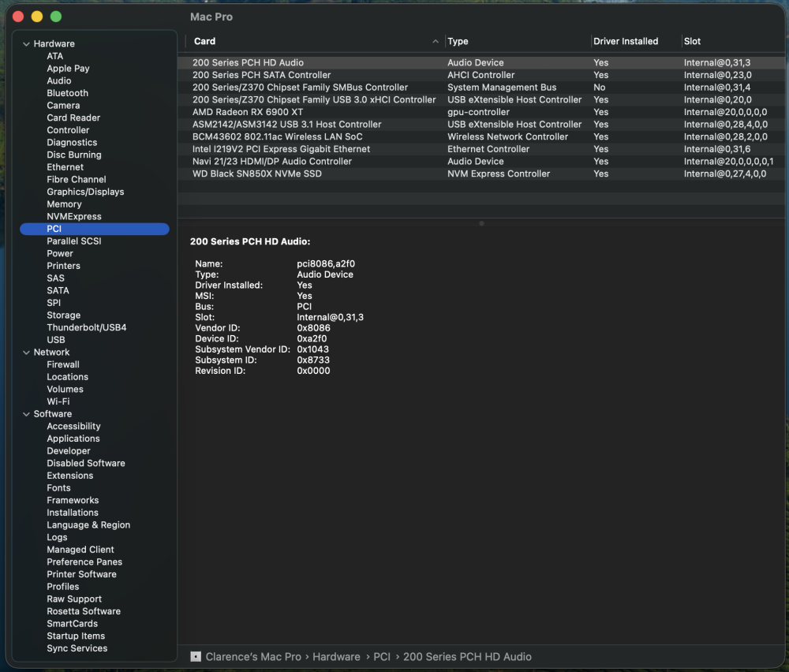Sort by Driver Installed column header
Viewport: 789px width, 672px height.
[626, 41]
